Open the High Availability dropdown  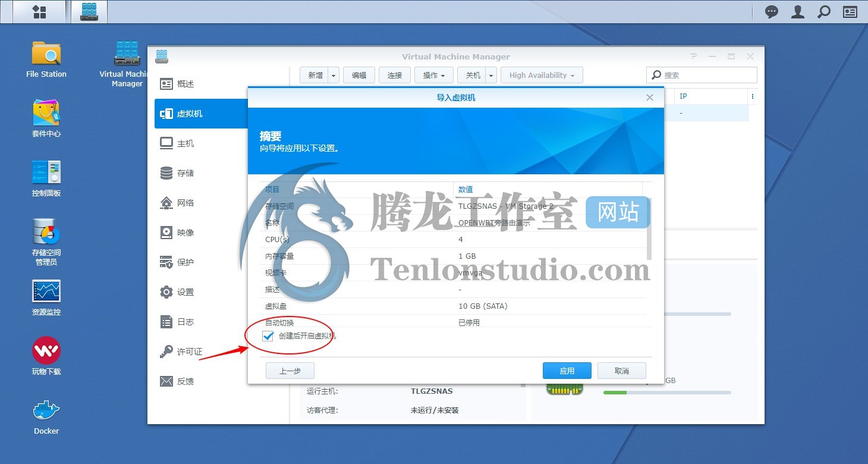point(542,75)
